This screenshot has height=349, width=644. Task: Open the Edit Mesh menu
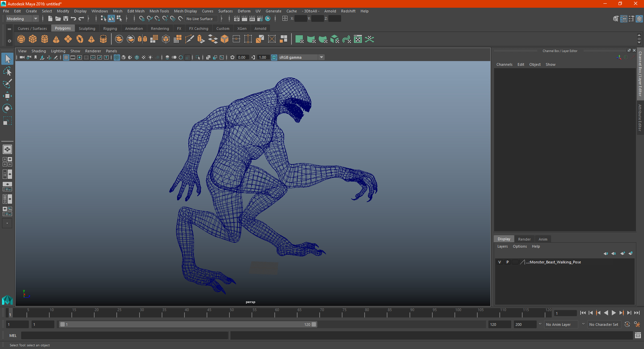pos(136,11)
